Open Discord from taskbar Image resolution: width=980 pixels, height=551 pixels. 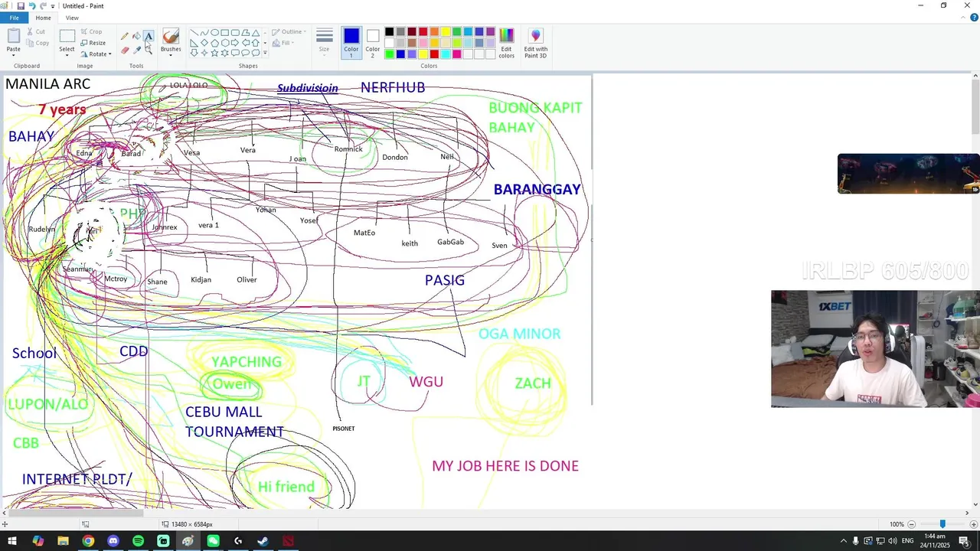coord(113,541)
